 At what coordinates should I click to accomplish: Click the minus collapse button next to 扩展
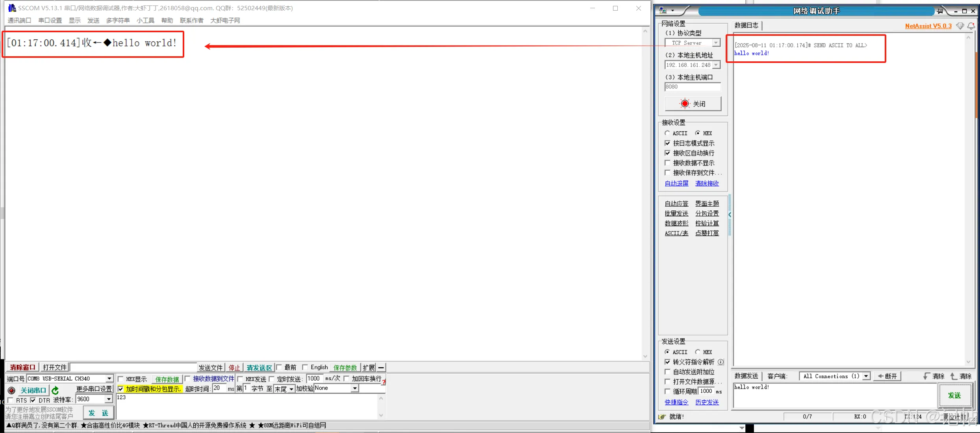tap(381, 367)
